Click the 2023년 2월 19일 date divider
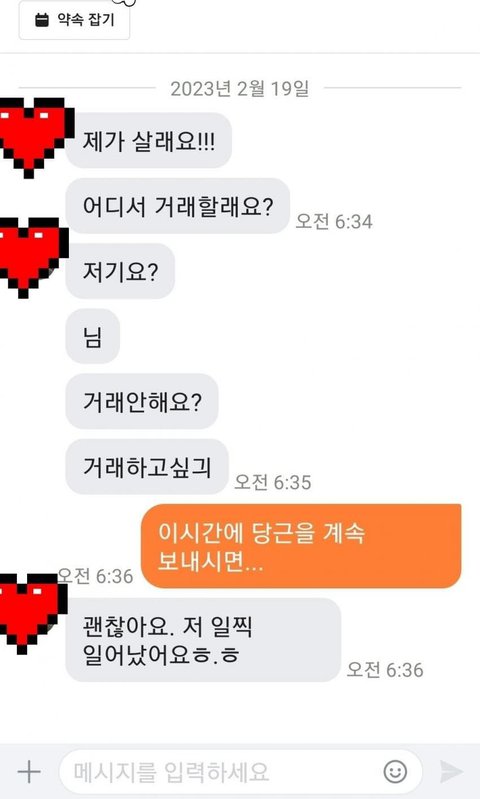The image size is (480, 799). coord(239,89)
